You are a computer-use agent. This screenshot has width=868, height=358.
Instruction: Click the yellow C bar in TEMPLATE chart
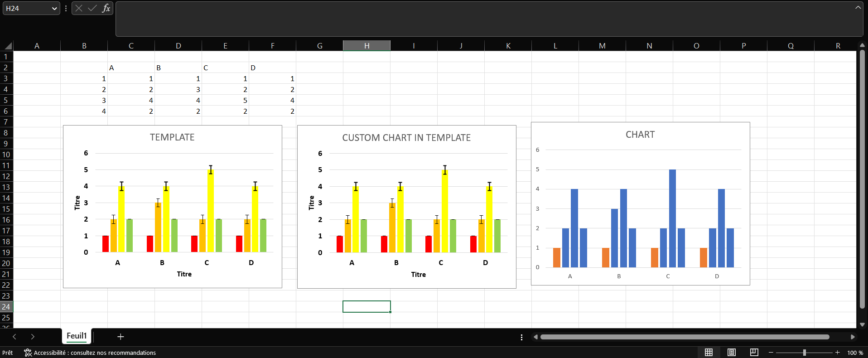211,211
